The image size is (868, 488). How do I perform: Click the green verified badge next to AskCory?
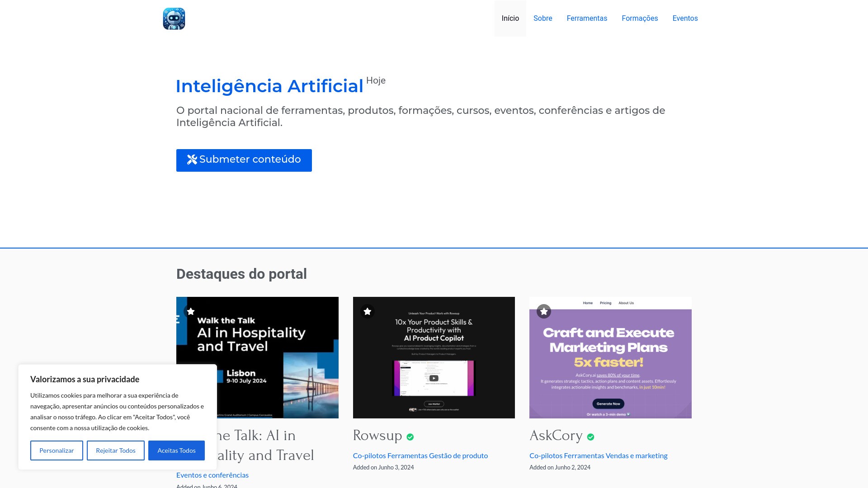click(x=590, y=436)
